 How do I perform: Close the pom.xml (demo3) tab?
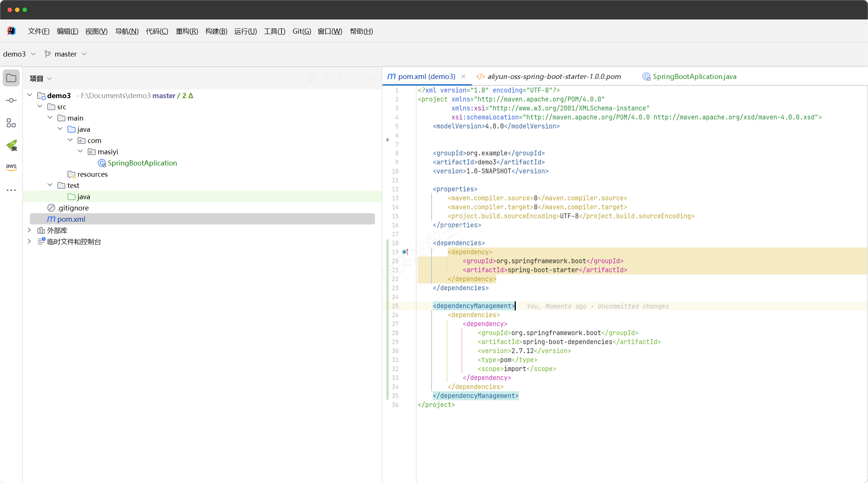click(463, 76)
